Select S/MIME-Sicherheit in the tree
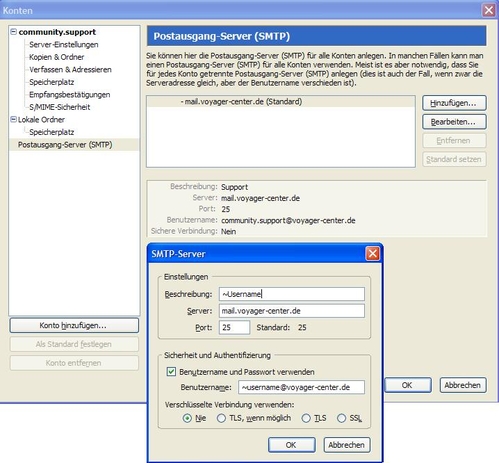The width and height of the screenshot is (499, 463). [x=60, y=107]
